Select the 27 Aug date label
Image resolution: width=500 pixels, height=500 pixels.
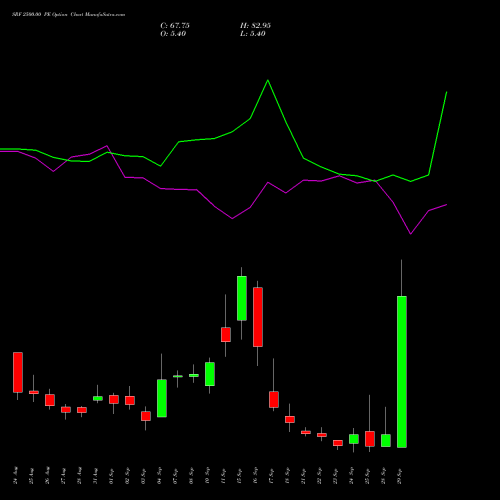64,475
